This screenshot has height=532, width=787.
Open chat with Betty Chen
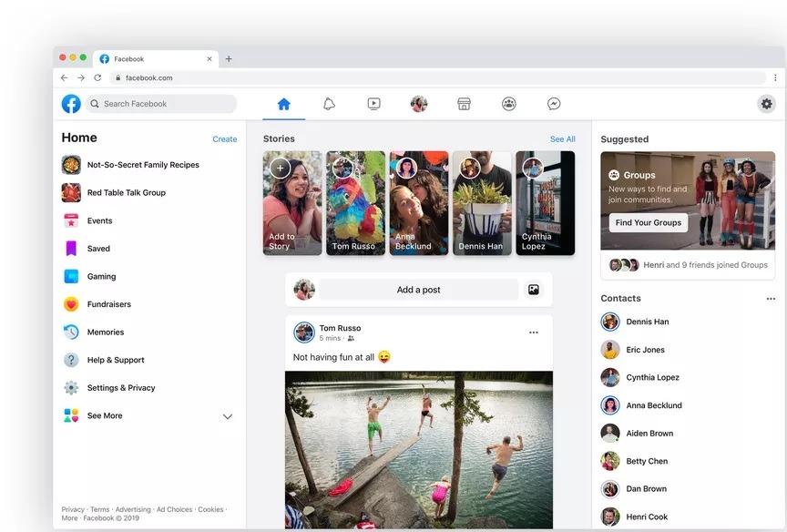point(635,461)
